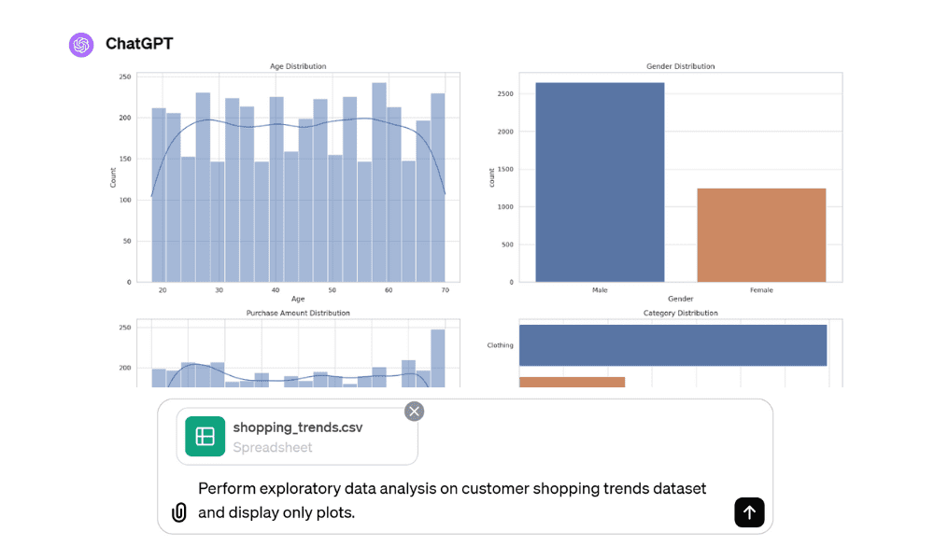Click the Category Distribution chart title
The image size is (934, 560).
(680, 313)
